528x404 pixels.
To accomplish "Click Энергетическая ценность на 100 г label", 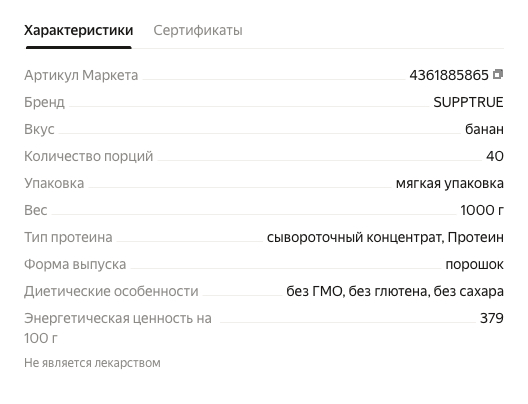I will tap(118, 328).
